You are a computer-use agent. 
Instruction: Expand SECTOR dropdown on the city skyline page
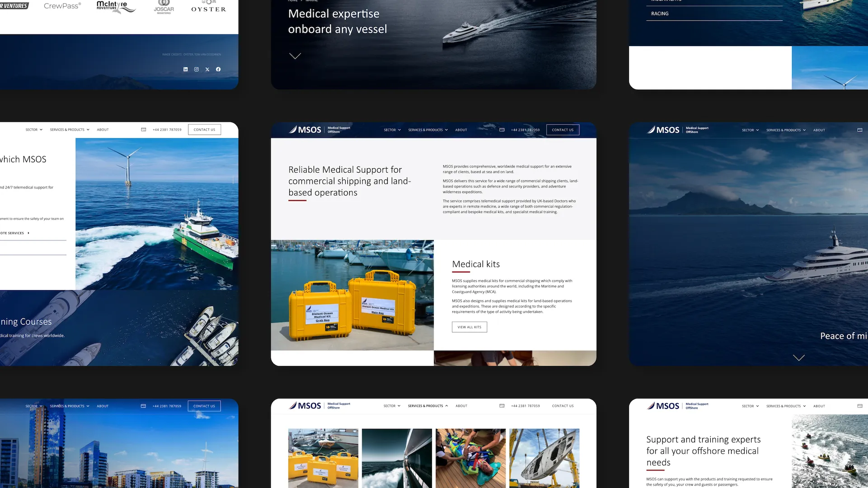point(34,406)
